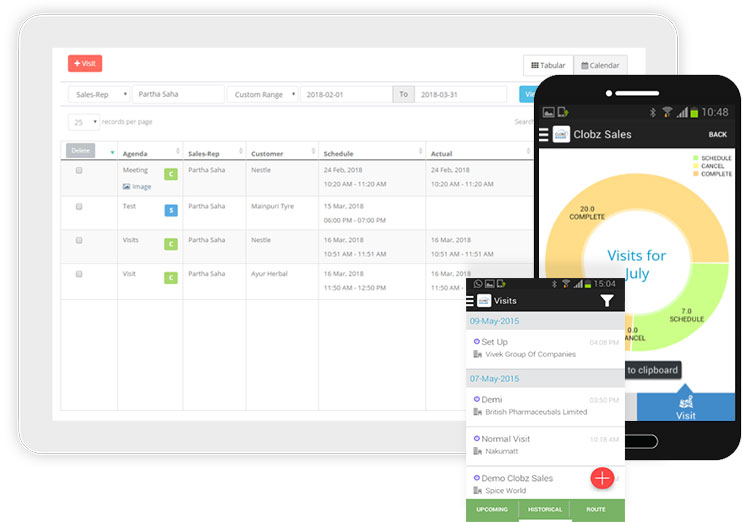Image resolution: width=742 pixels, height=522 pixels.
Task: Click the red +Visit button
Action: tap(85, 63)
